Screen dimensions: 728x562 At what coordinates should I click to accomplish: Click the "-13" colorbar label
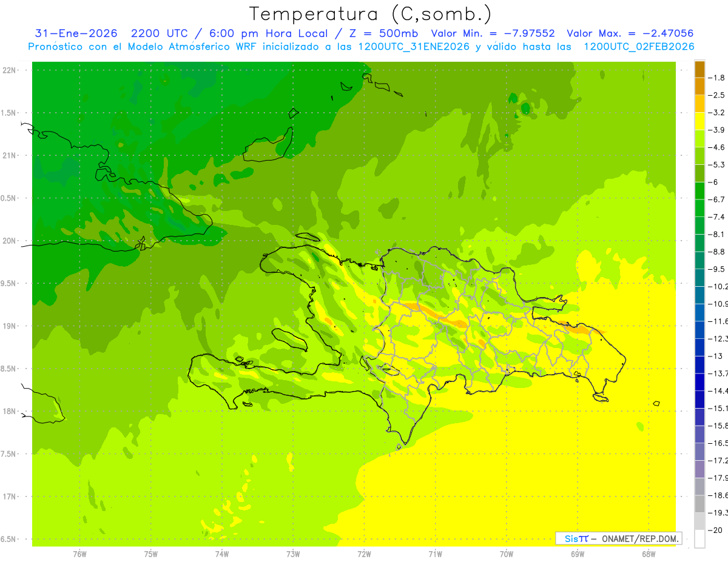pos(714,356)
